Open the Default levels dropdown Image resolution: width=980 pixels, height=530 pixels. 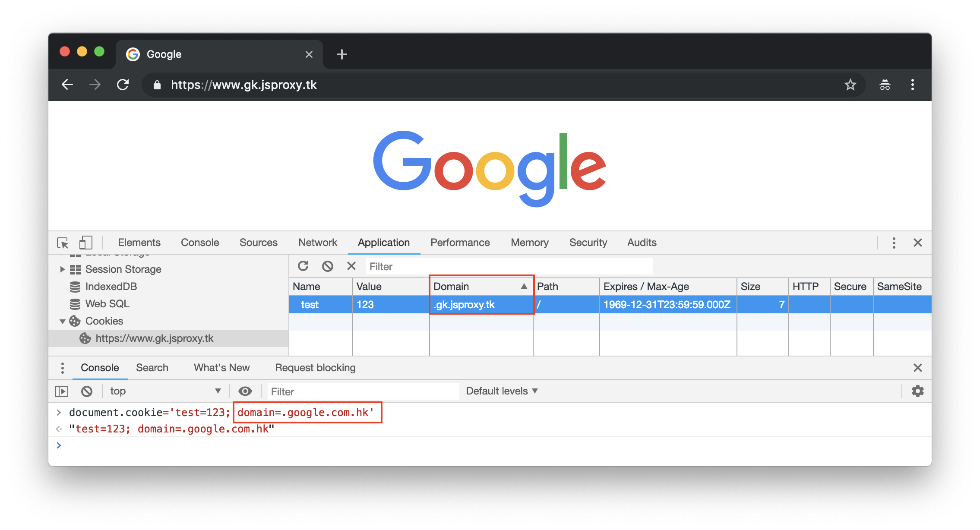pos(502,391)
